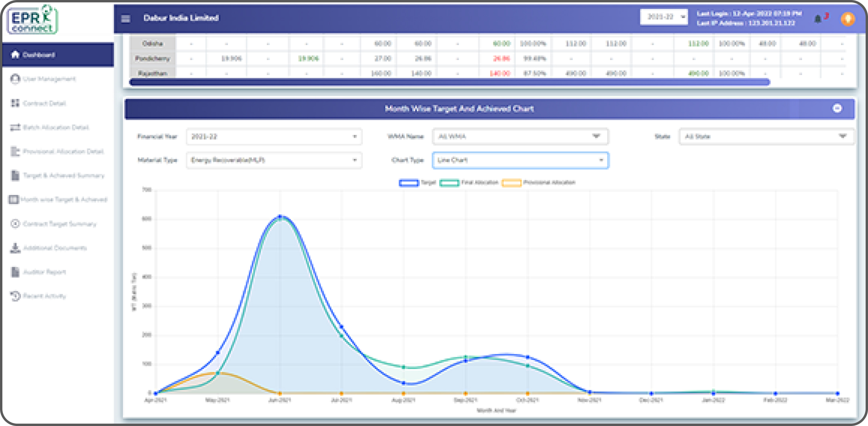Open the WMA Name dropdown
This screenshot has width=868, height=426.
[520, 136]
